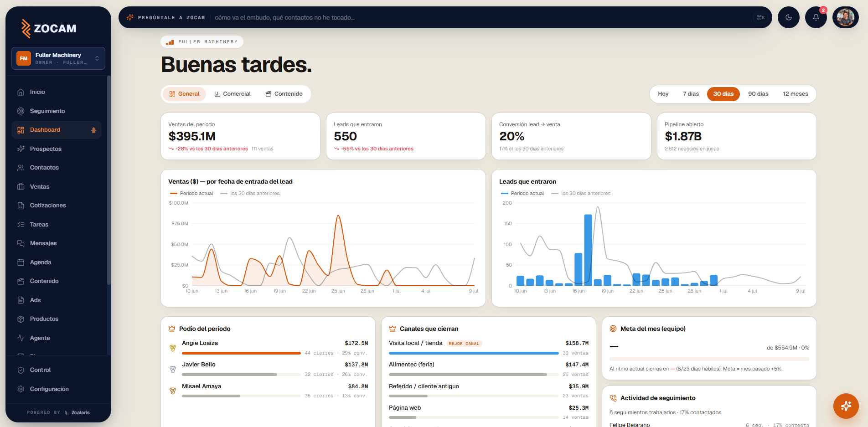The height and width of the screenshot is (427, 868).
Task: Click the Ventas chart peak near 25 jun
Action: 338,216
